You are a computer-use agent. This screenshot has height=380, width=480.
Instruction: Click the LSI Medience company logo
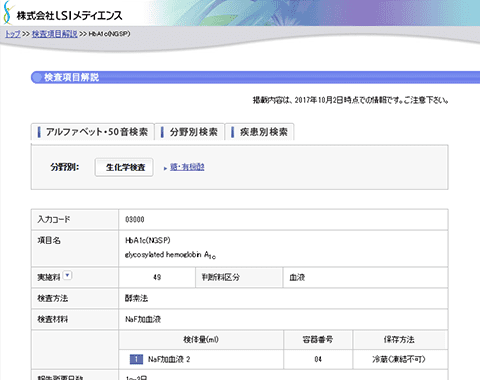pyautogui.click(x=63, y=14)
